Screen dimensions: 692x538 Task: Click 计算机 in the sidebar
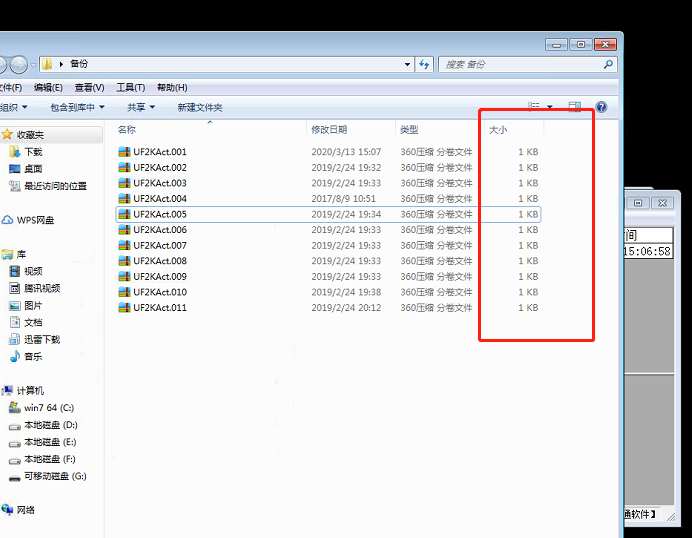click(30, 391)
